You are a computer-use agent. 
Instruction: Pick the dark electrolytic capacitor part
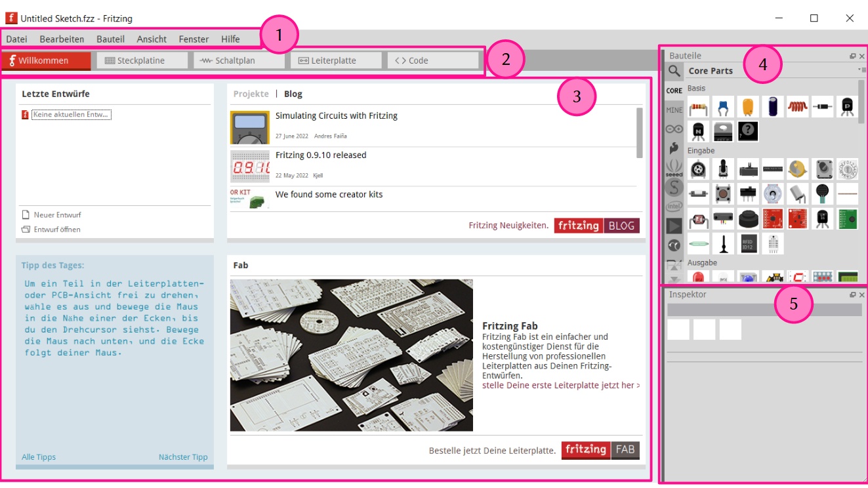(x=773, y=107)
